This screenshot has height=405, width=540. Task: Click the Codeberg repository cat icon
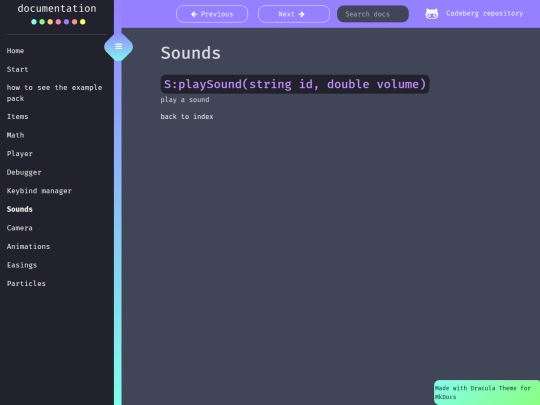tap(432, 14)
